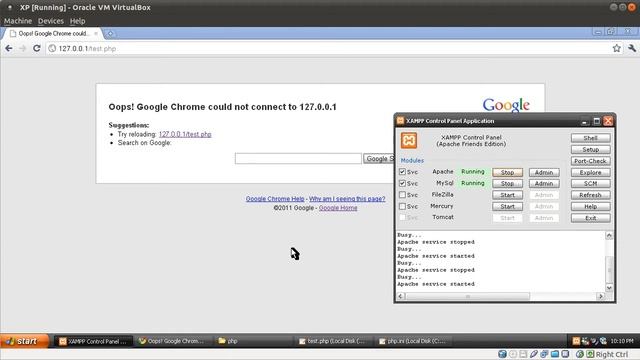Close the 'Oops! Google Chrome could...' tab
The height and width of the screenshot is (360, 640).
(x=96, y=33)
